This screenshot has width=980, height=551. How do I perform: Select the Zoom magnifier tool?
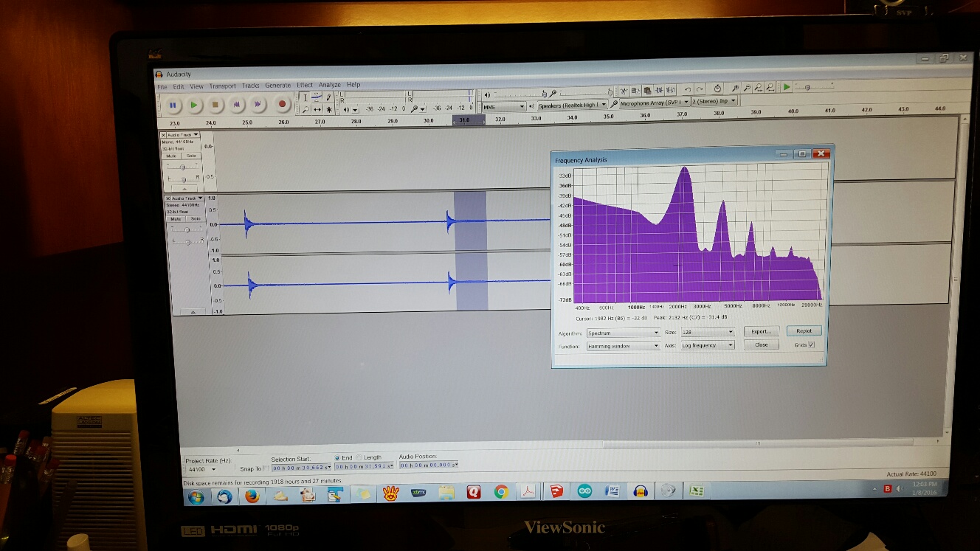(x=305, y=109)
